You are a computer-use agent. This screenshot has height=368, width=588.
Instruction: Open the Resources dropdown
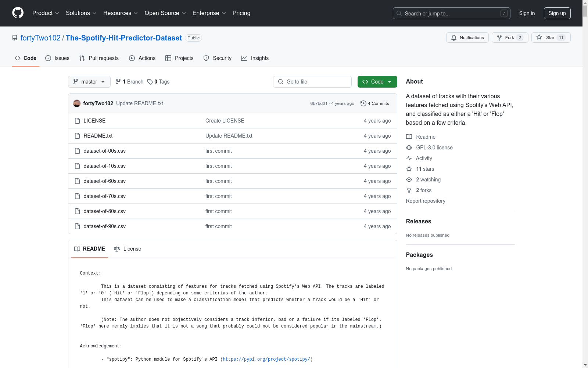pos(121,13)
